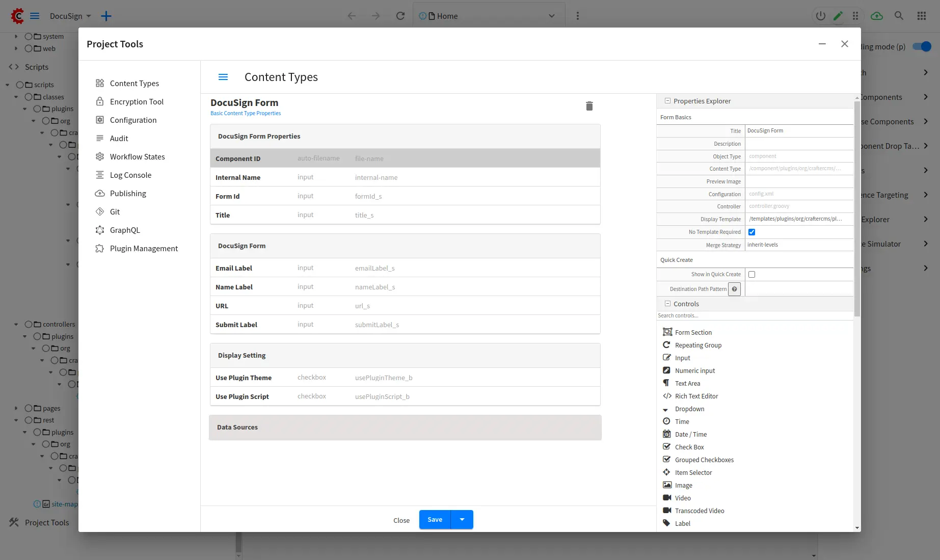Select the Item Selector control

pyautogui.click(x=693, y=472)
